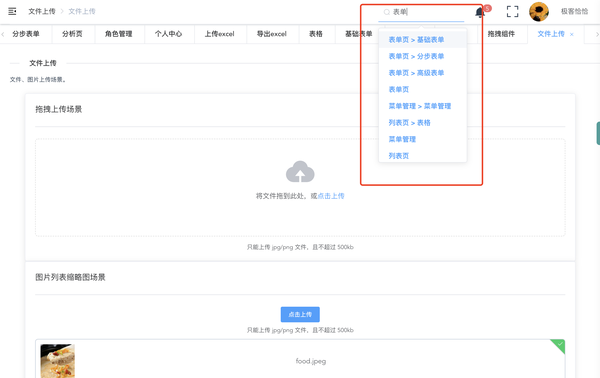Choose 列表页 > 表格 suggestion
This screenshot has height=378, width=600.
409,123
